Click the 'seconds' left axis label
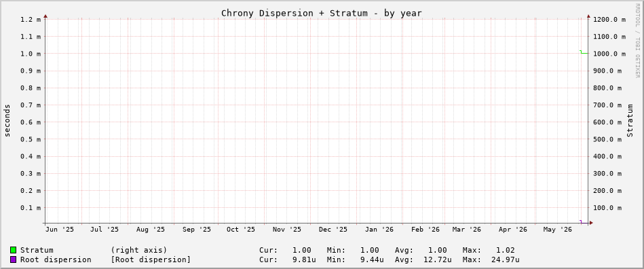Screen dimensions: 644x269 [x=7, y=120]
